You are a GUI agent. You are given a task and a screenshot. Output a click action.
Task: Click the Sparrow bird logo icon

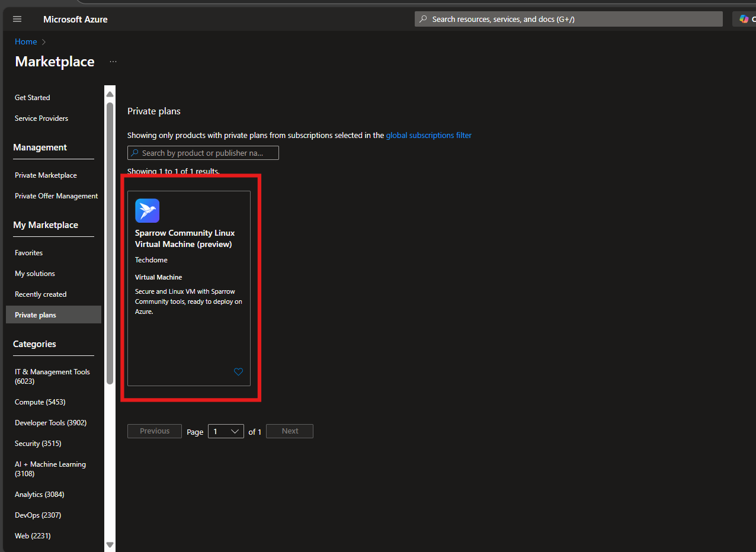[147, 210]
